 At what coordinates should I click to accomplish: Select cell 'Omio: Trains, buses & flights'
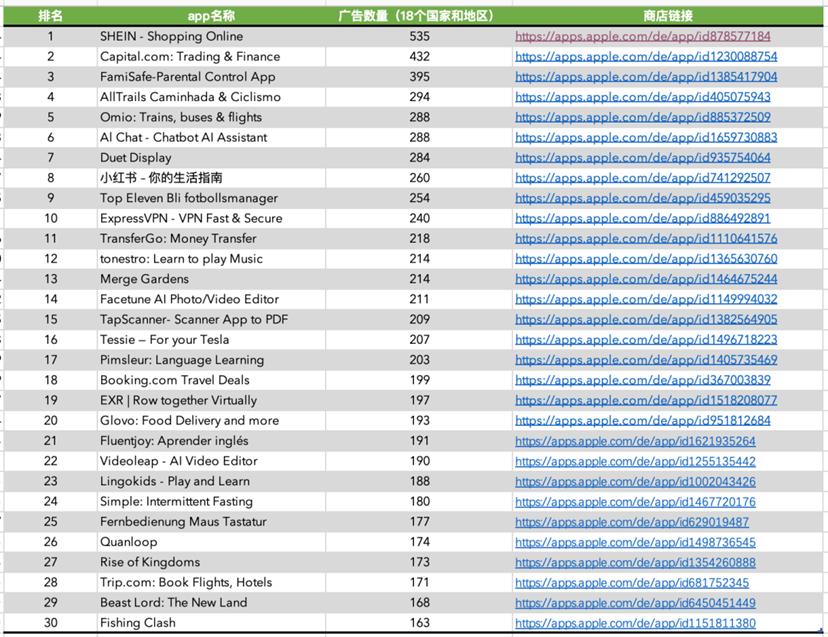[x=211, y=117]
